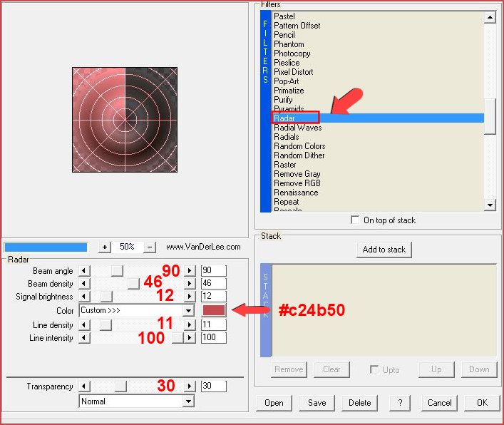Screen dimensions: 504x425
Task: Click Signal brightness right arrow
Action: tap(190, 297)
